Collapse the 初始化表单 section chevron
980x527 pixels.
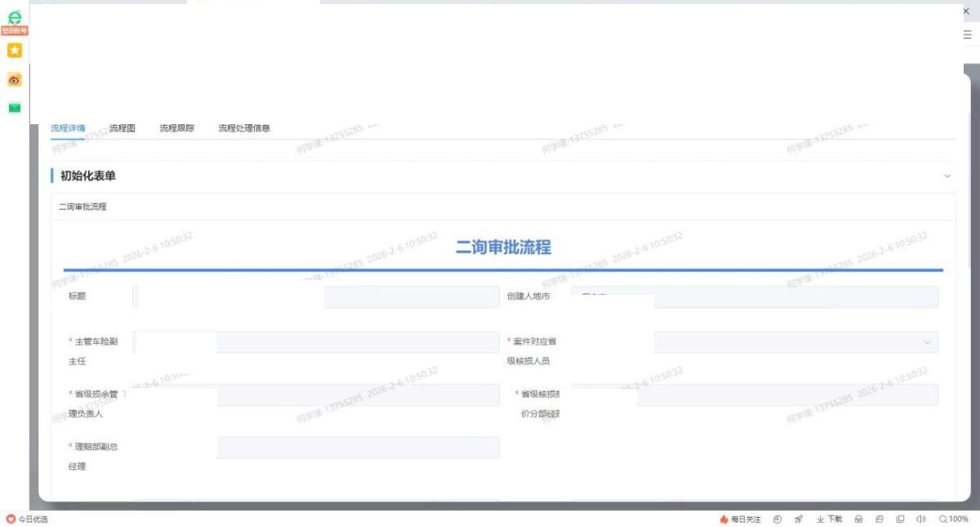tap(947, 176)
